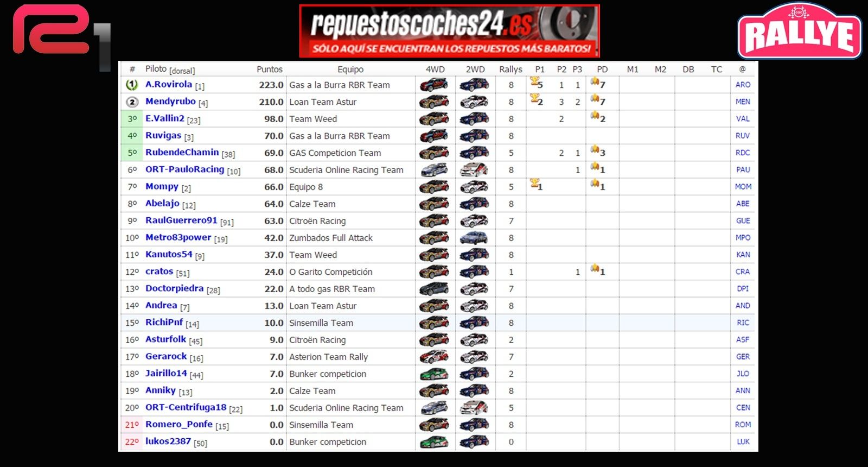The height and width of the screenshot is (467, 868).
Task: Sort by Puntos column header
Action: click(270, 69)
